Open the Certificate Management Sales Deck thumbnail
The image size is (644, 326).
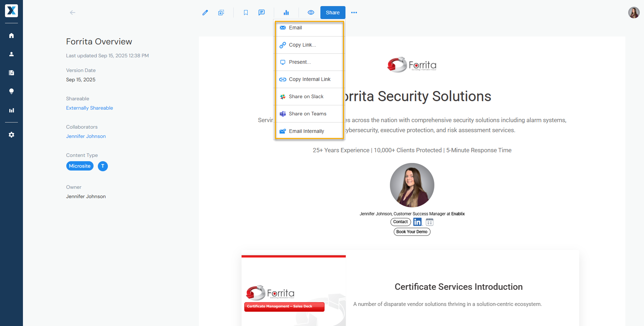[x=294, y=290]
